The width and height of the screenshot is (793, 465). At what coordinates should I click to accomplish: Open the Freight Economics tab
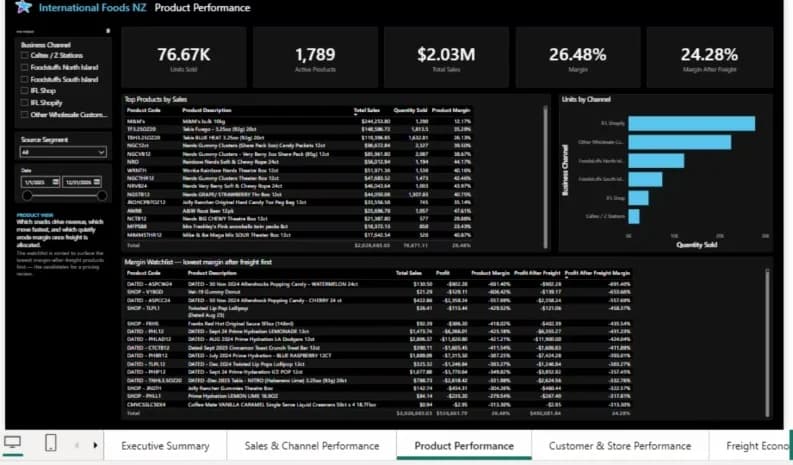point(750,446)
